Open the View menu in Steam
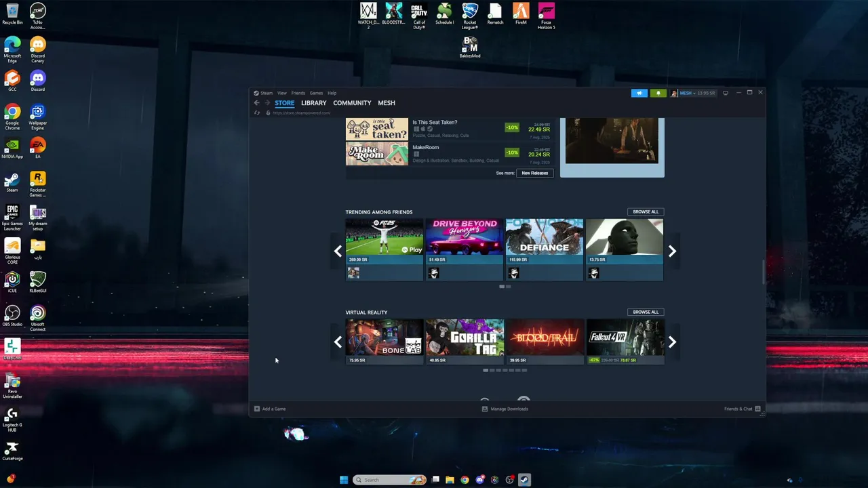The height and width of the screenshot is (488, 868). 281,93
